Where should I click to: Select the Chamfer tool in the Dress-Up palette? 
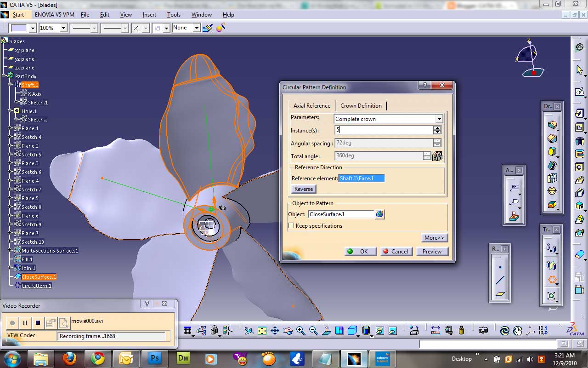coord(552,138)
